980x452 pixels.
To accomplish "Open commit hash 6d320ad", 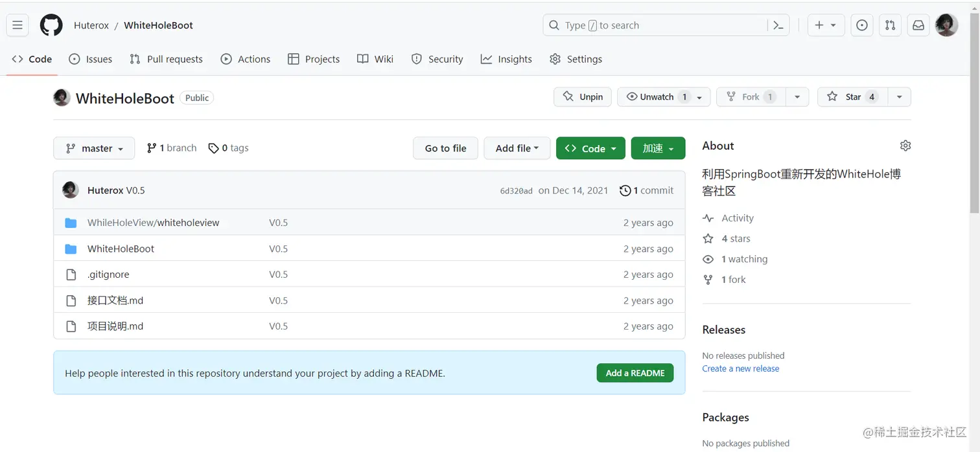I will point(516,191).
